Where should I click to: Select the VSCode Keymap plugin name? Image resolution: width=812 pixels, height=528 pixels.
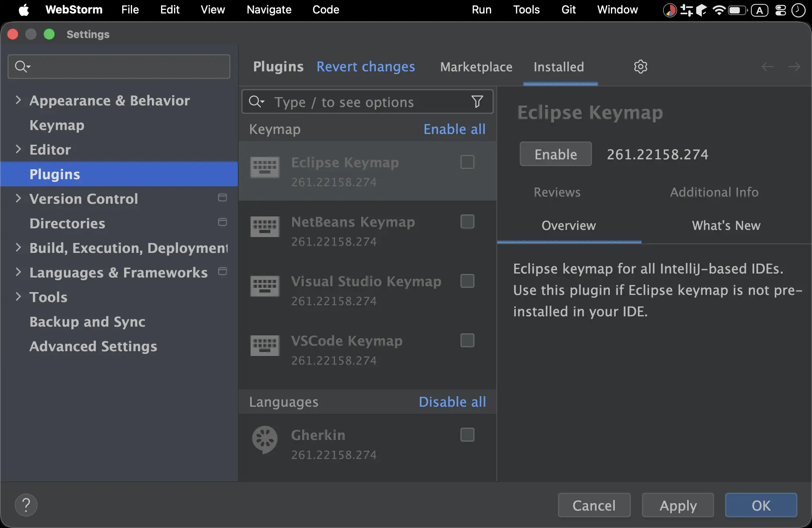[x=347, y=341]
